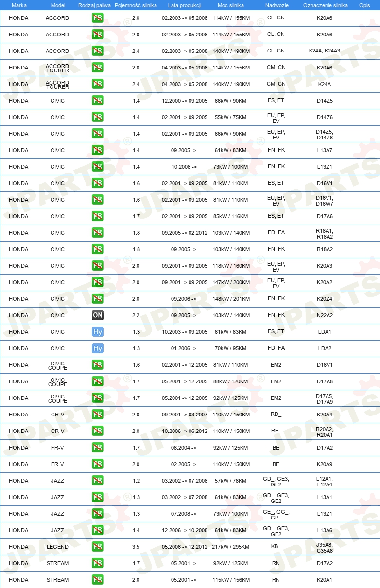Select the body code RD_
Image resolution: width=380 pixels, height=588 pixels.
tap(276, 415)
